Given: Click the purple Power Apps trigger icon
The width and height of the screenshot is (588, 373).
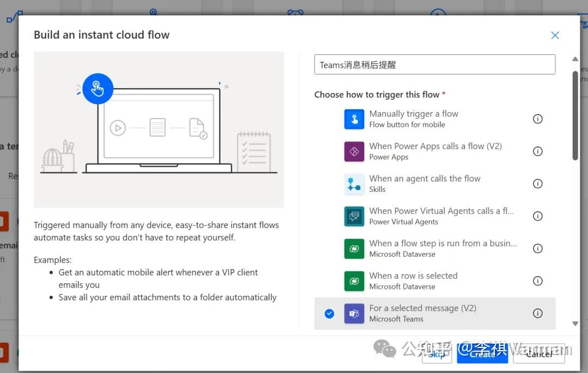Looking at the screenshot, I should tap(354, 151).
